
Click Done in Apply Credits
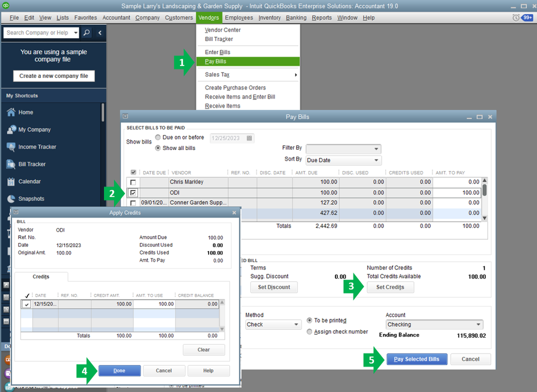[119, 370]
